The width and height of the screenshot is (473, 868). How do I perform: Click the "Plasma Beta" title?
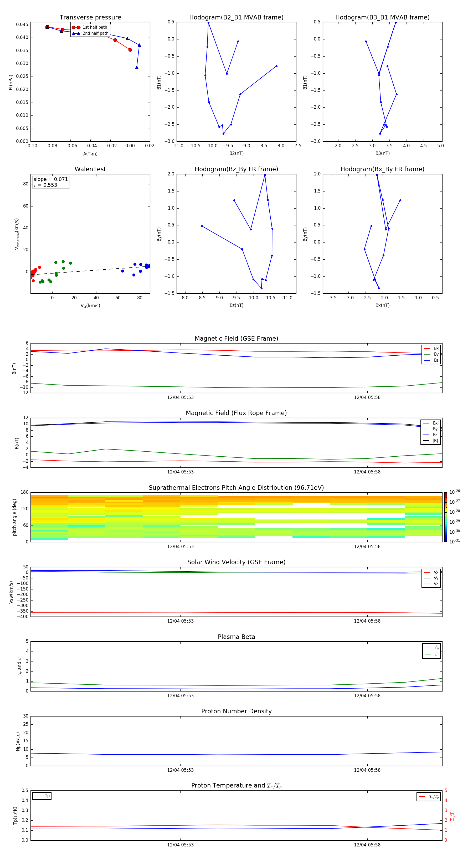click(236, 637)
